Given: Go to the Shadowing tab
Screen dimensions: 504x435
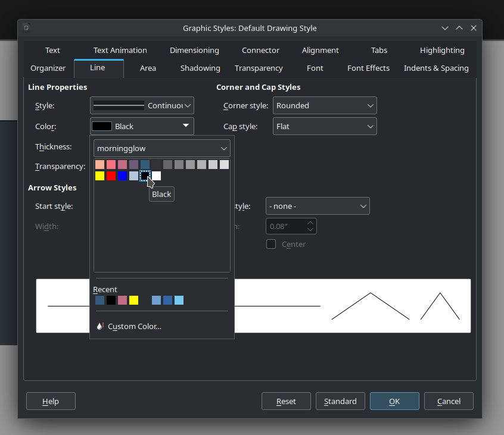Looking at the screenshot, I should pyautogui.click(x=200, y=68).
